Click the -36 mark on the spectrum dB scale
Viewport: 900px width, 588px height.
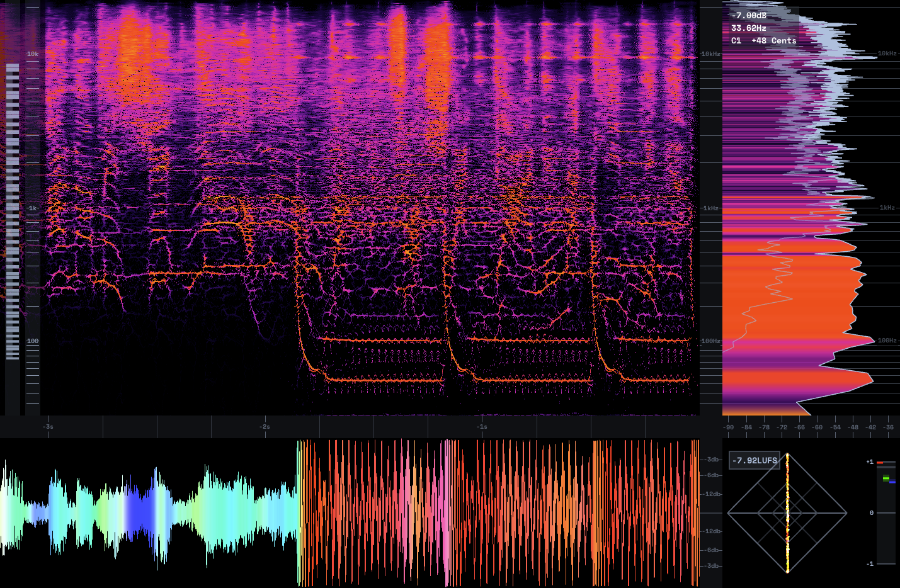(x=889, y=427)
